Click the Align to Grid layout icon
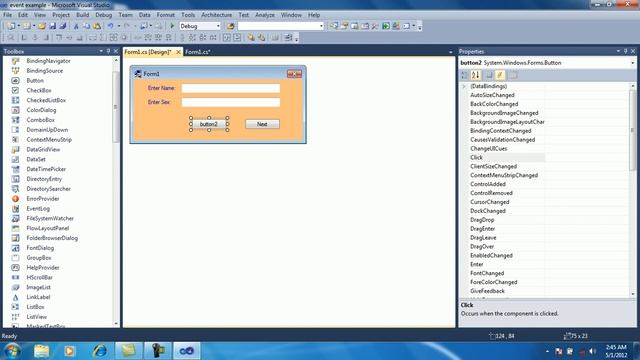 11,38
